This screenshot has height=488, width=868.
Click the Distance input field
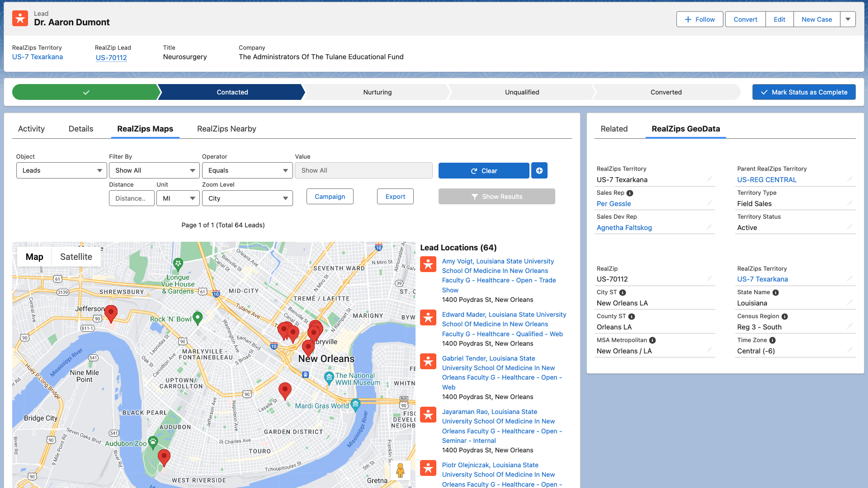click(x=132, y=198)
